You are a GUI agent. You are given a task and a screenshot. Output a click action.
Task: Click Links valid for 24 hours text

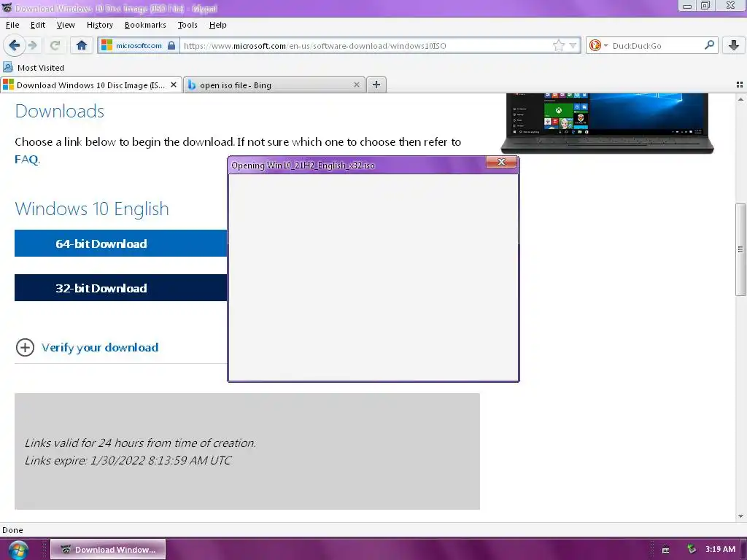click(140, 443)
